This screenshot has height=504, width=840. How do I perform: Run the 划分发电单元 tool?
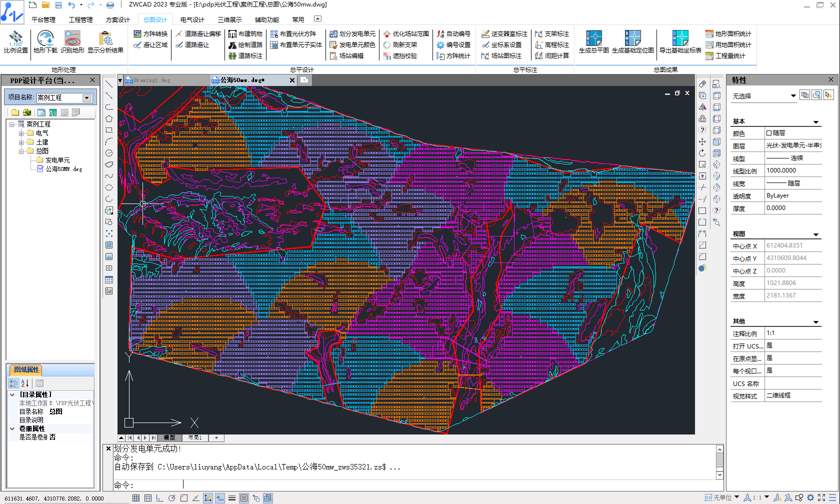tap(352, 34)
